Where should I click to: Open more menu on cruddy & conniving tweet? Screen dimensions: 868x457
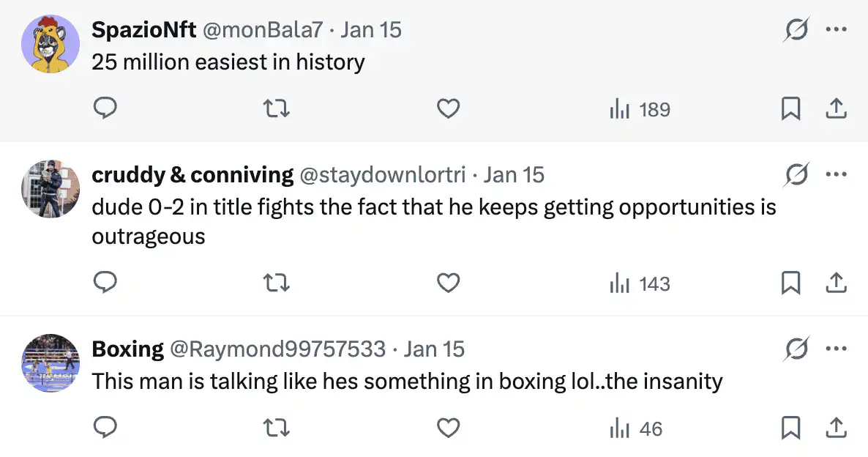pos(836,175)
